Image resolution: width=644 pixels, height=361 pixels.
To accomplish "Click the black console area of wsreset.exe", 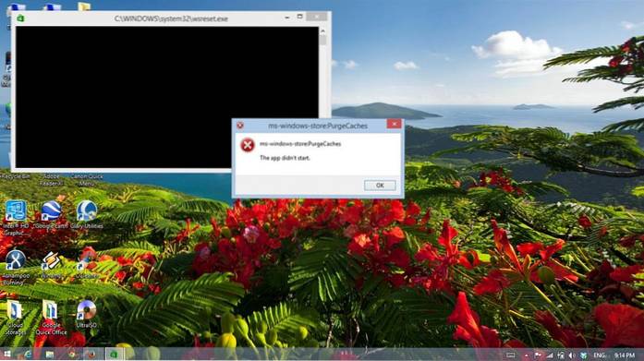I will click(166, 97).
